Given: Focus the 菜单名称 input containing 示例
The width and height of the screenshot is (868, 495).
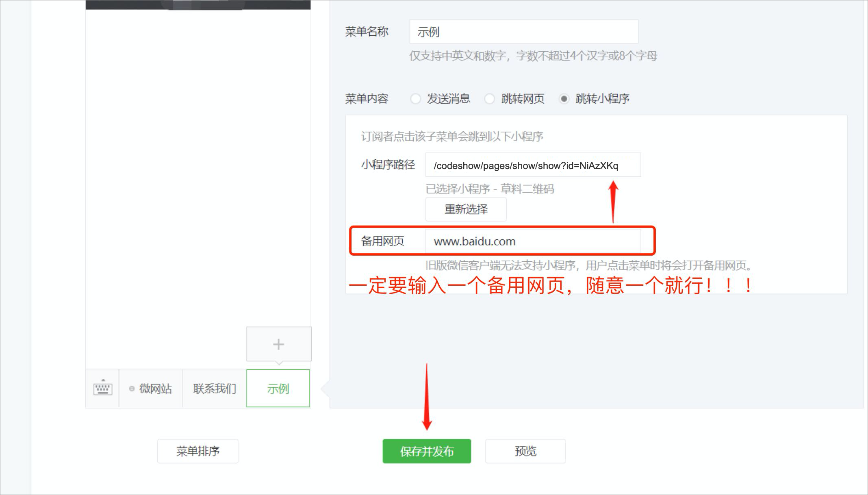Looking at the screenshot, I should [x=523, y=32].
